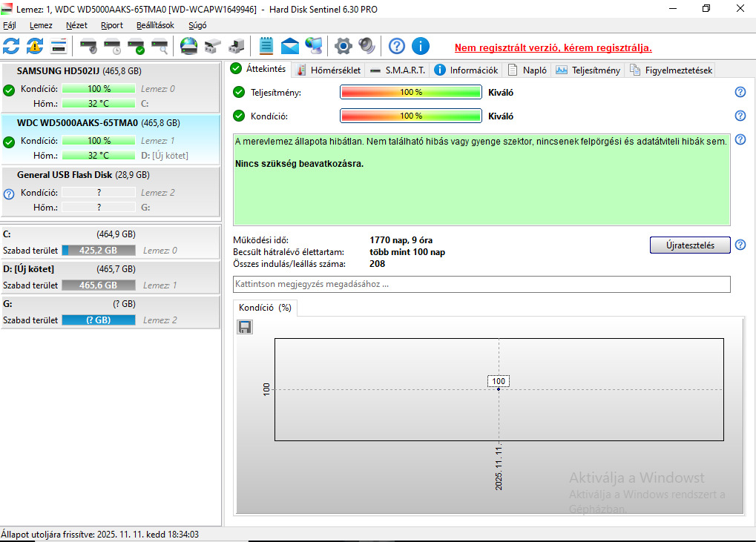The width and height of the screenshot is (756, 542).
Task: Select the C: partition entry
Action: [x=111, y=242]
